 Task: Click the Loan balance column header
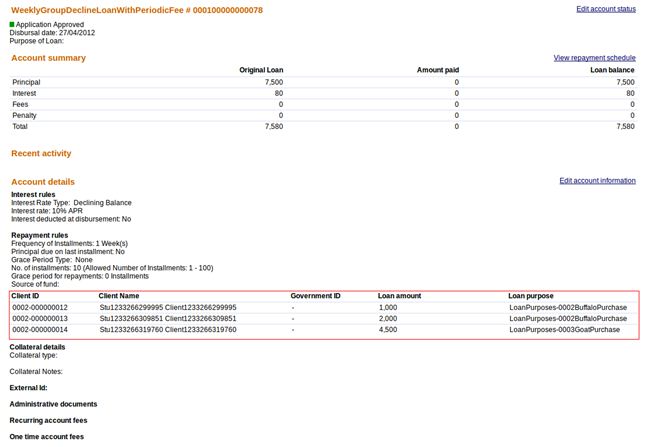click(613, 70)
